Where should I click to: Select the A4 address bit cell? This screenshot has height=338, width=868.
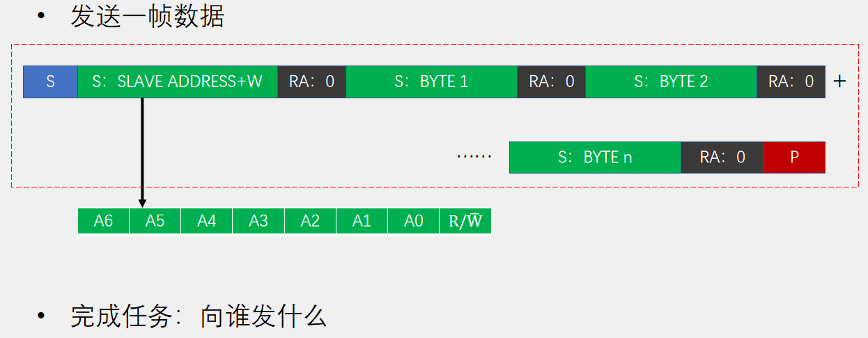click(x=207, y=222)
